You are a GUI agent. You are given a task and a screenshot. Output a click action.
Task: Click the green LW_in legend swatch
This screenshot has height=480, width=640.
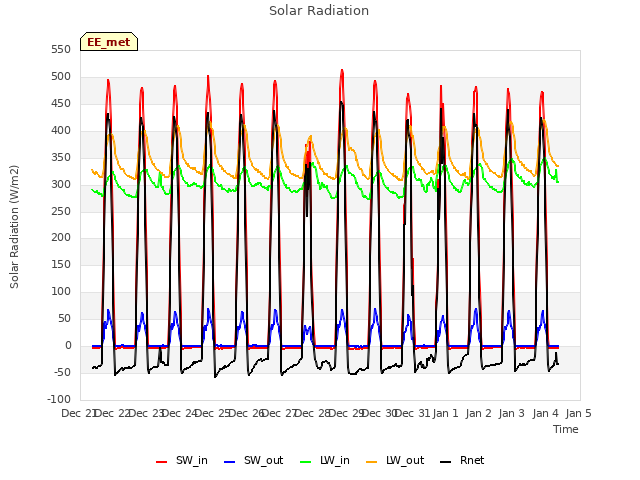click(x=306, y=462)
